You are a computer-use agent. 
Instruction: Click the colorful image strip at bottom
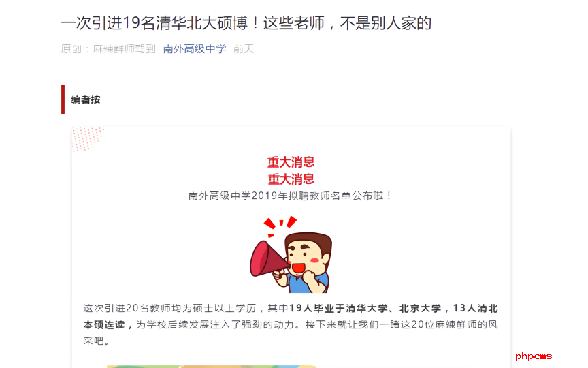(212, 366)
